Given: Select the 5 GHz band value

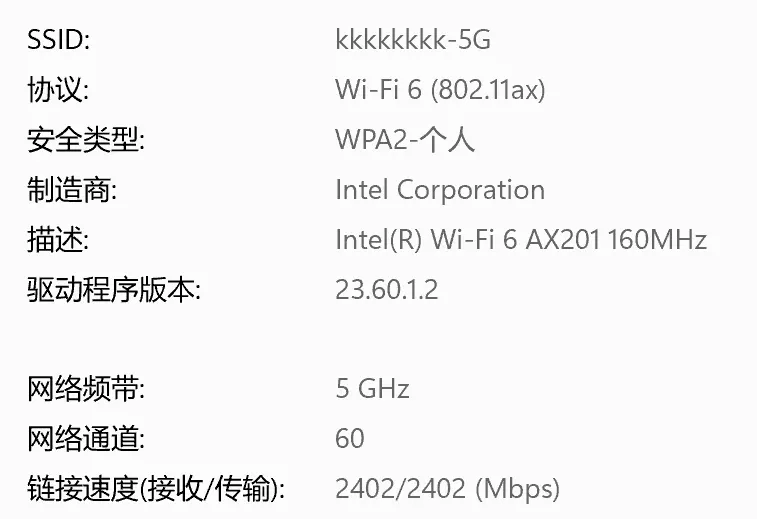Looking at the screenshot, I should (x=372, y=388).
